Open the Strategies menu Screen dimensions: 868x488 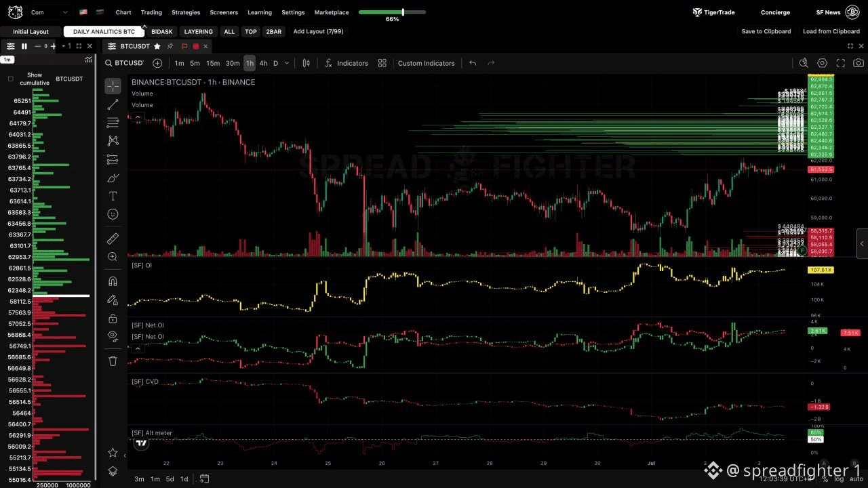tap(186, 12)
